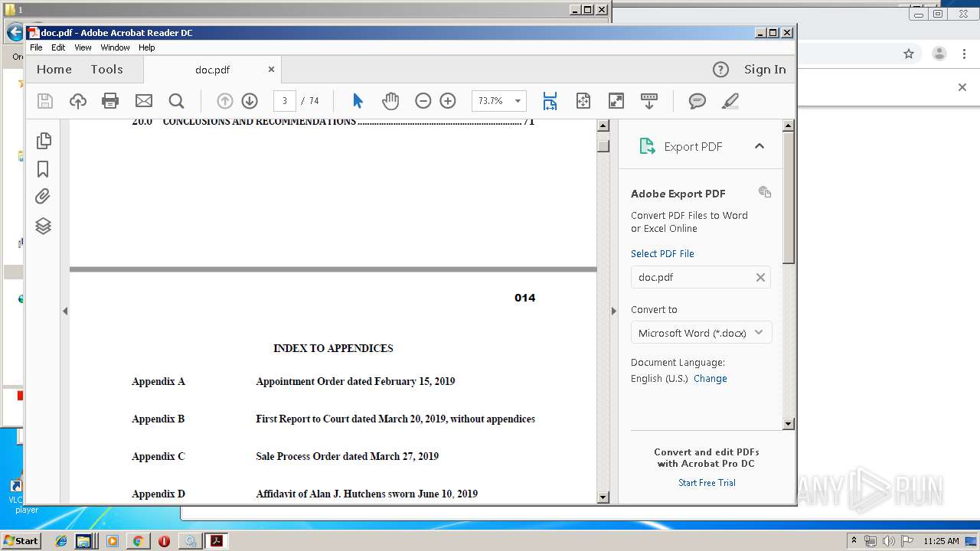Collapse the Export PDF panel chevron
This screenshot has height=551, width=980.
759,146
